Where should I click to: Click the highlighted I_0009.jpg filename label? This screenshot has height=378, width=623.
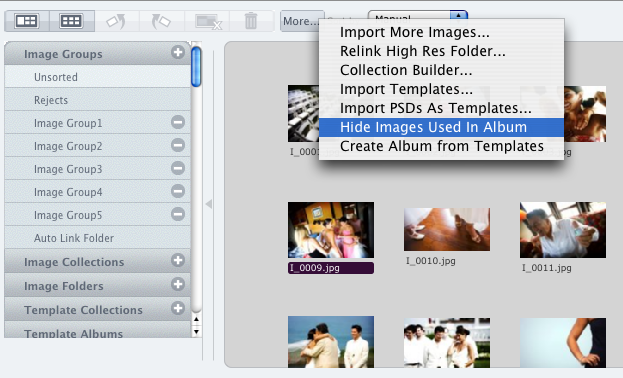[x=331, y=268]
